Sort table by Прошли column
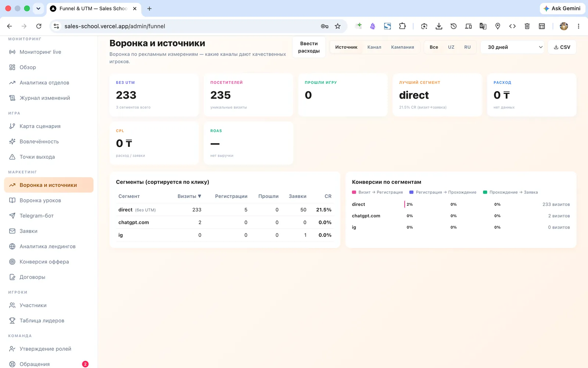Screen dimensions: 588x368 point(268,196)
